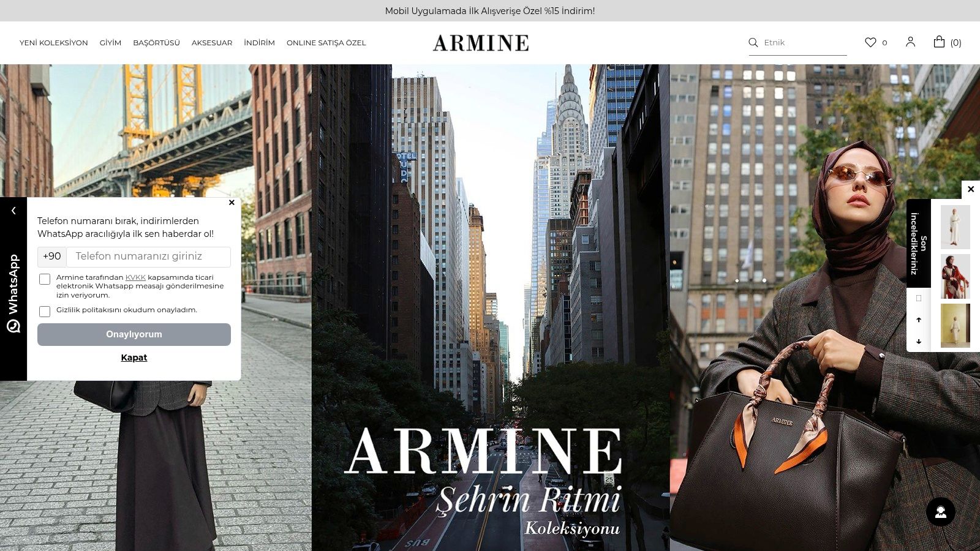Click the Kapat link
The height and width of the screenshot is (551, 980).
[x=134, y=358]
